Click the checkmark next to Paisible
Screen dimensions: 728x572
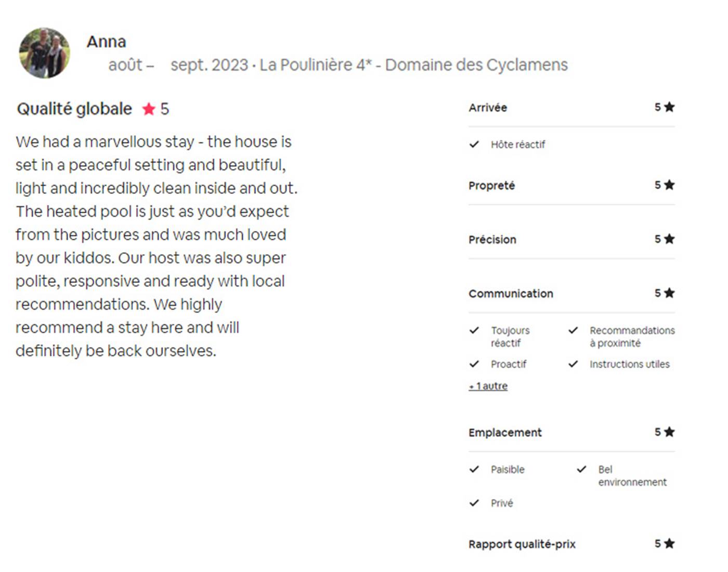coord(474,470)
